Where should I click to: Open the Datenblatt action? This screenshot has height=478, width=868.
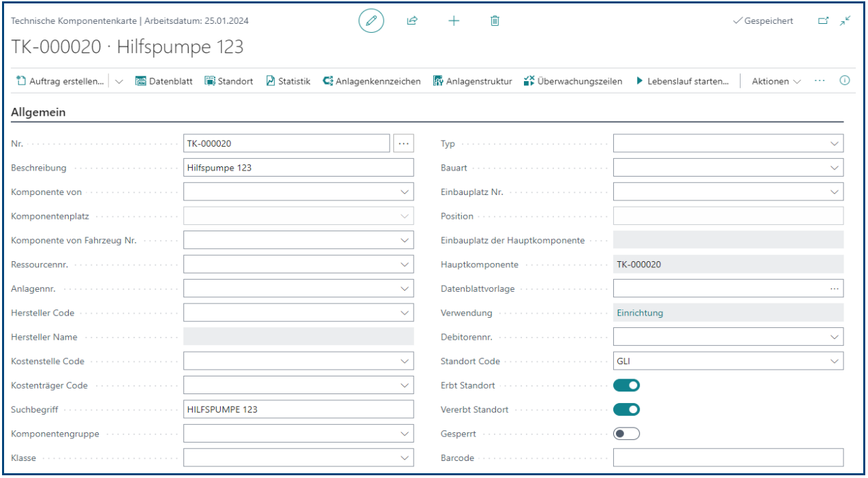click(x=164, y=81)
